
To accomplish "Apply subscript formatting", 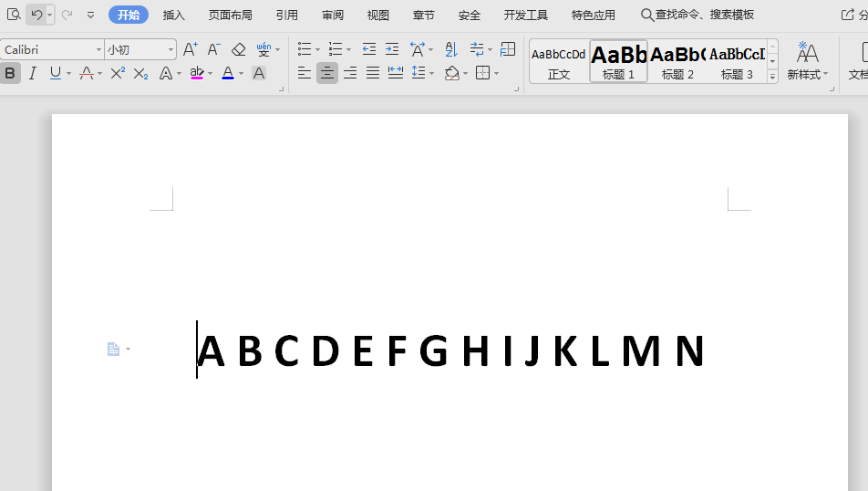I will [x=140, y=73].
